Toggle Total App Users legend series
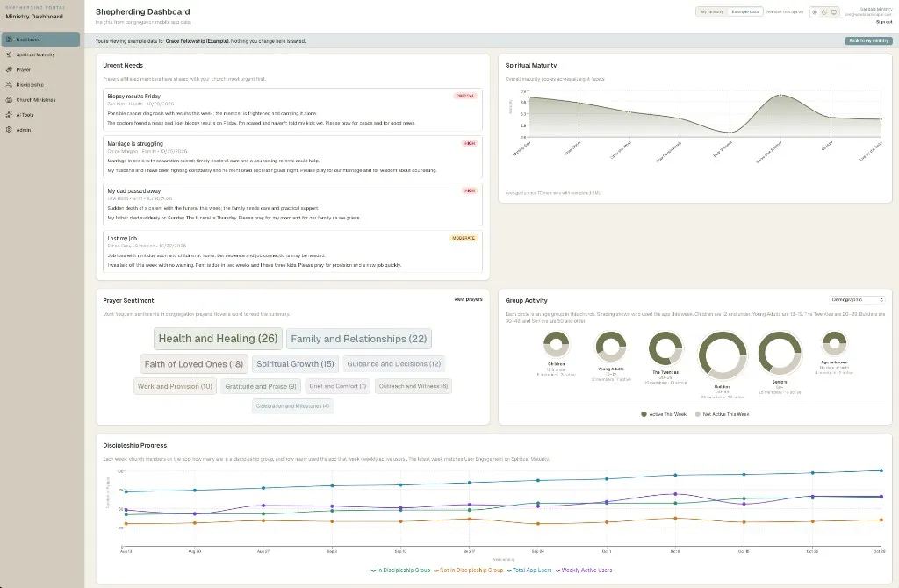The image size is (899, 588). (x=529, y=570)
